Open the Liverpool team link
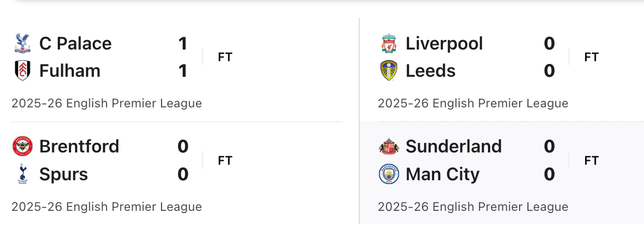This screenshot has width=644, height=237. pyautogui.click(x=444, y=43)
